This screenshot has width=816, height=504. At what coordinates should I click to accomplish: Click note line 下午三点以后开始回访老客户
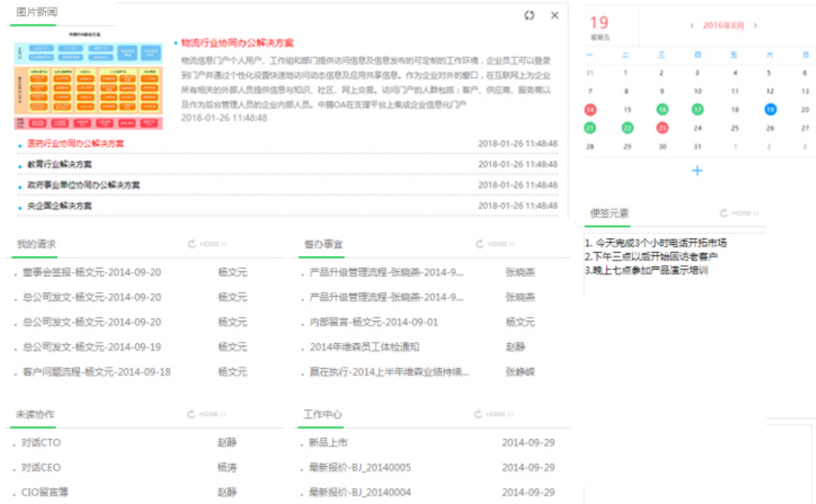(651, 257)
